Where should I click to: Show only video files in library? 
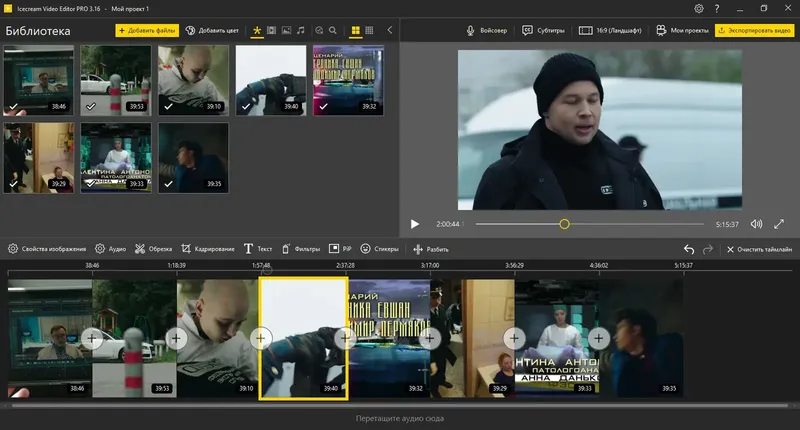[x=271, y=31]
